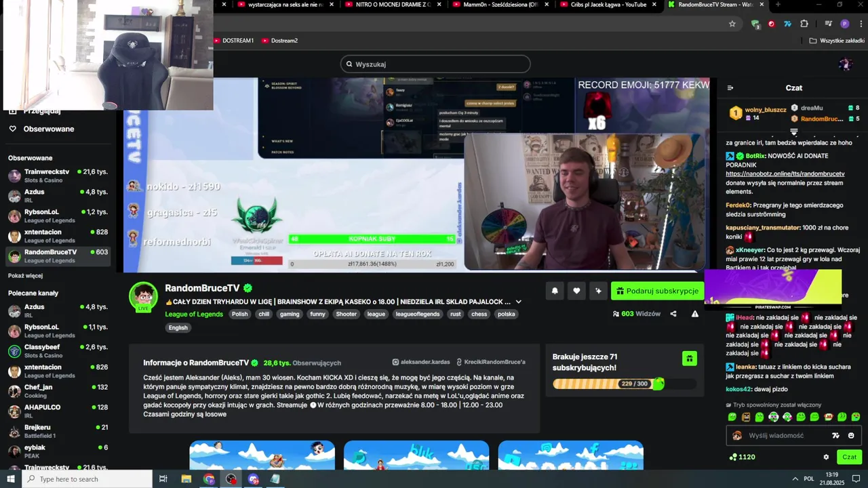The image size is (868, 488).
Task: Click the angry brown face quick emote
Action: [x=746, y=417]
